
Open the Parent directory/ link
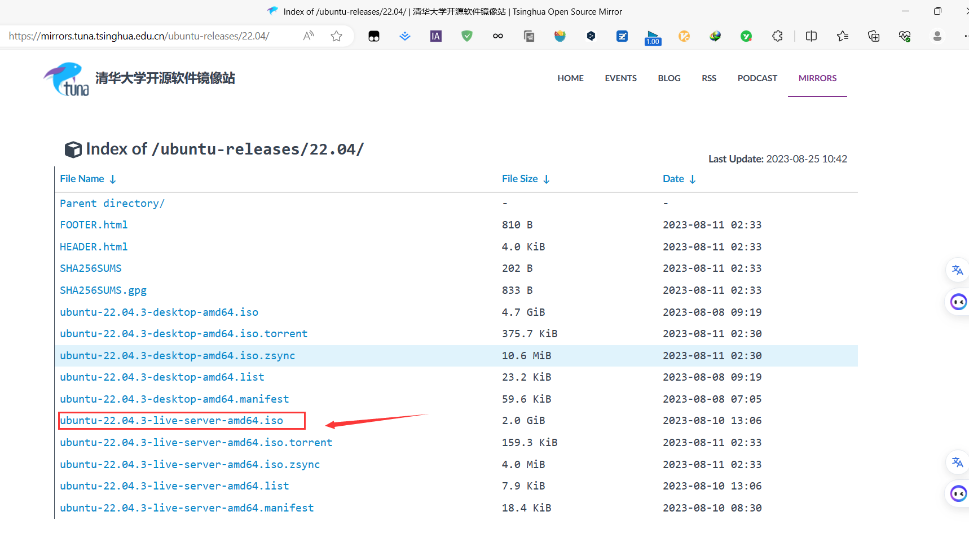(112, 203)
